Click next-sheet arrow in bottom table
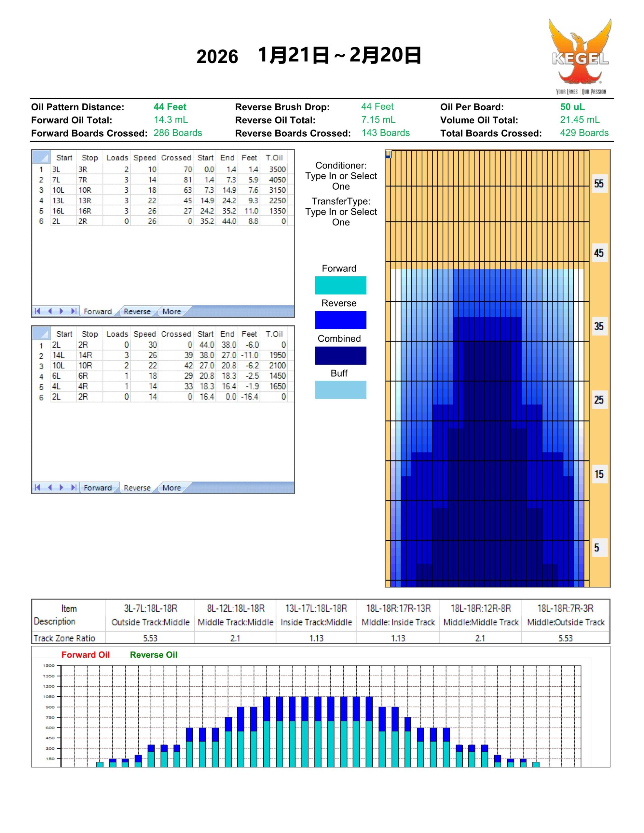 pos(62,487)
